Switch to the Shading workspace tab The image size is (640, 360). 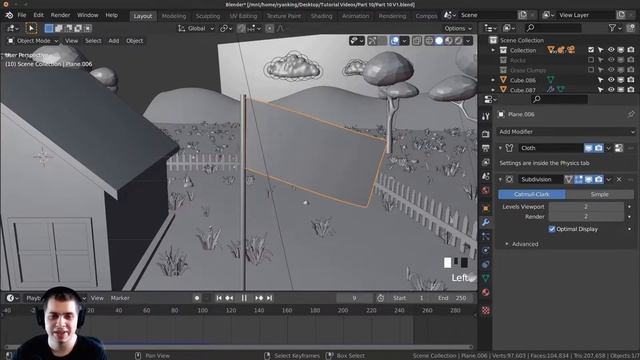tap(322, 16)
